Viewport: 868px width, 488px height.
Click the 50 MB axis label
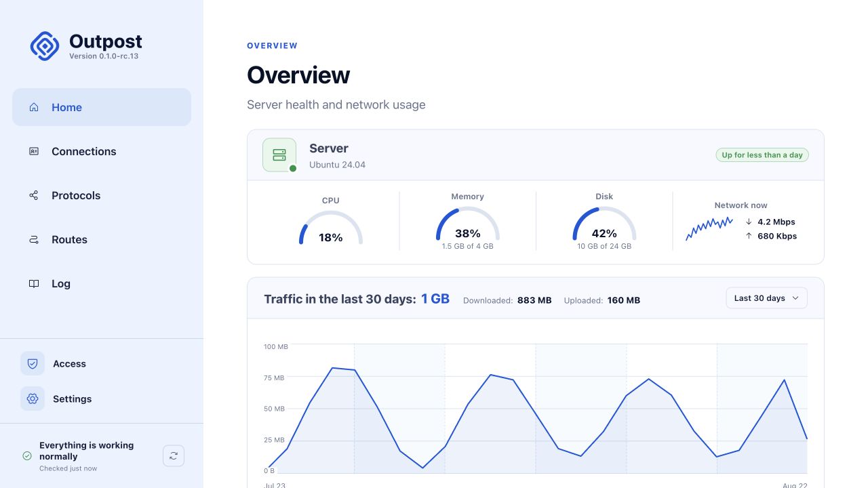[274, 409]
